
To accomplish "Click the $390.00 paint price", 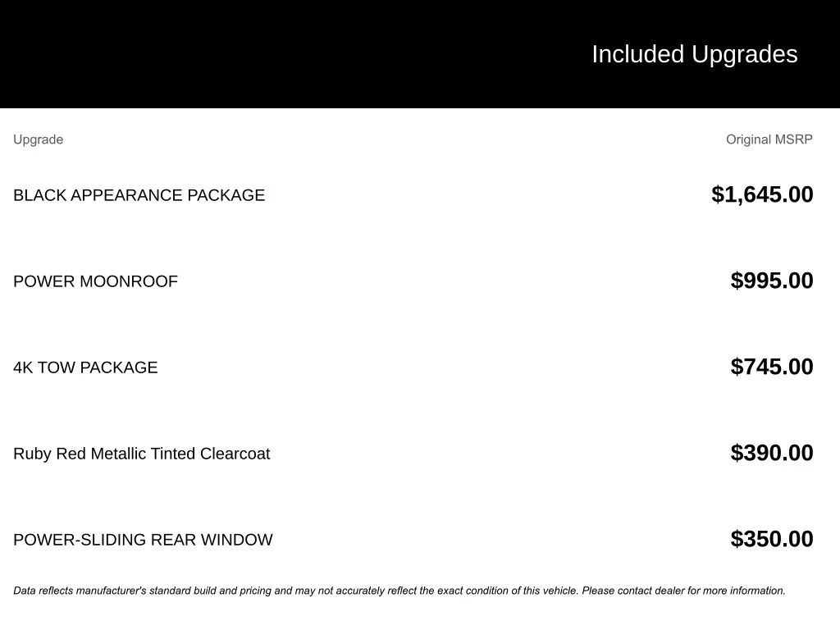I will point(771,453).
